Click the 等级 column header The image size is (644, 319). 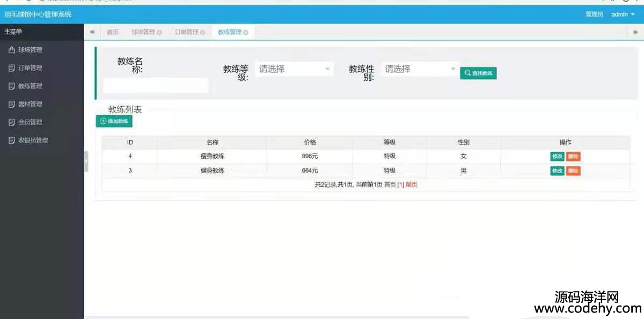(390, 143)
